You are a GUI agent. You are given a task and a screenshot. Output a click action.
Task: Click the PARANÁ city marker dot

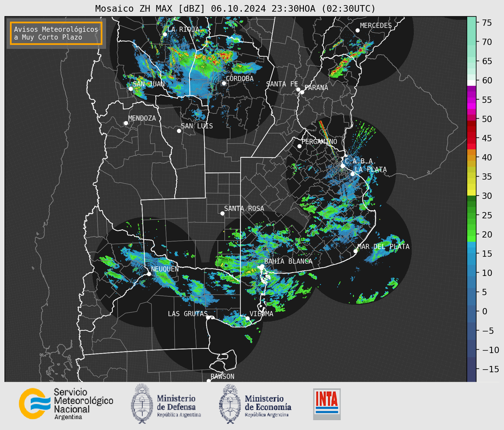pos(302,92)
